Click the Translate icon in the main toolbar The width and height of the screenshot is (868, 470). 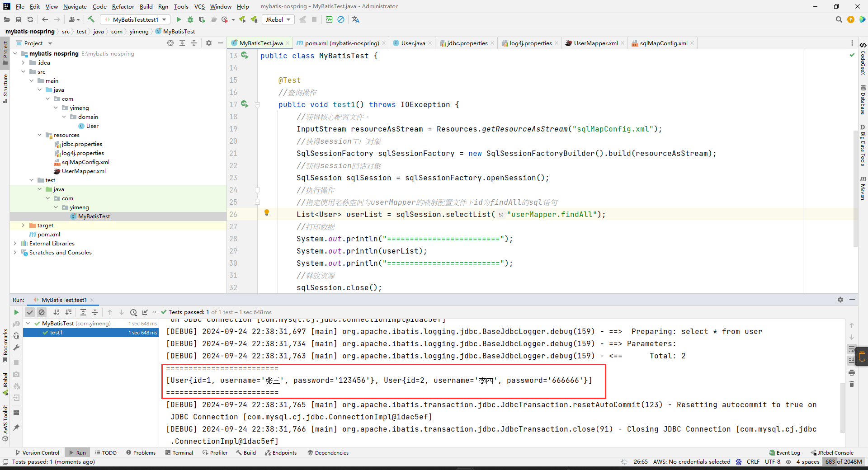pyautogui.click(x=356, y=19)
